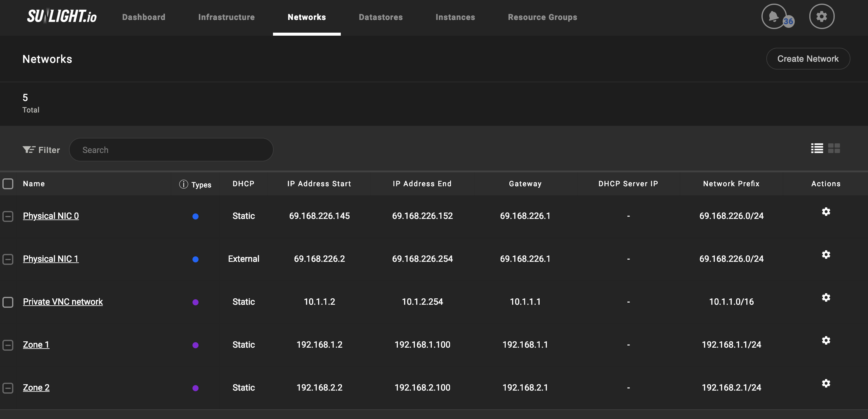Open actions gear for Physical NIC 1

pos(826,255)
